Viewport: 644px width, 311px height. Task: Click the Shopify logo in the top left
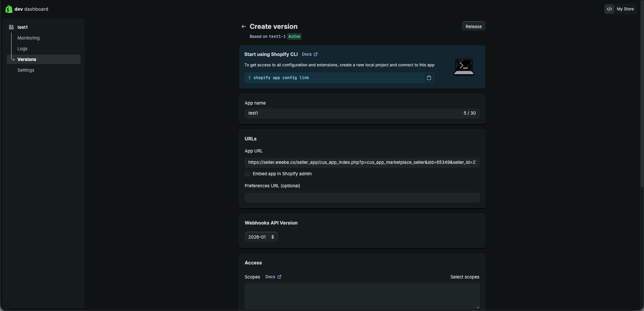tap(8, 9)
